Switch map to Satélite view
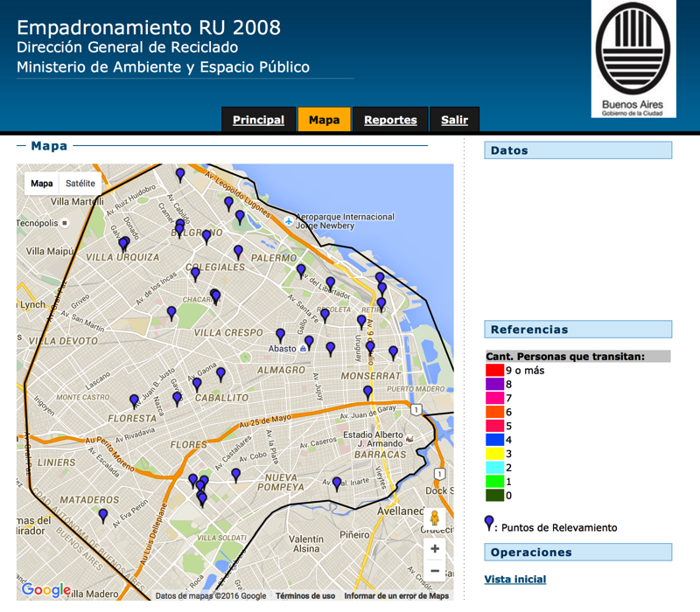This screenshot has width=700, height=612. (x=80, y=184)
